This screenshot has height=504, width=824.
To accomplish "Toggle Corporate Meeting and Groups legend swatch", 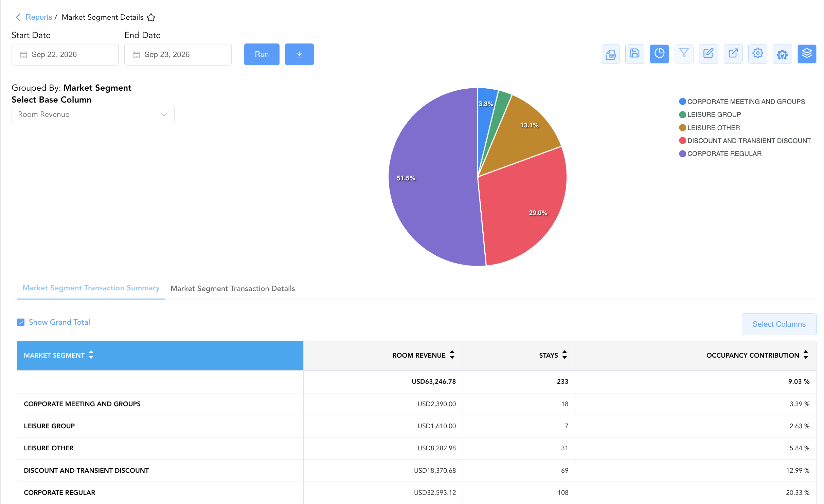I will pos(682,102).
